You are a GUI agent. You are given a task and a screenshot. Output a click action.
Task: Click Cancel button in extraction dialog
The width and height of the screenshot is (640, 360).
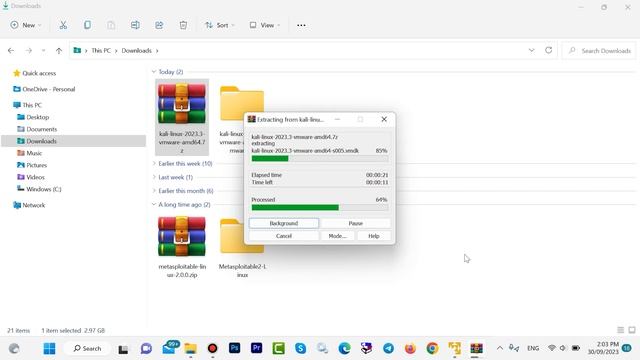(x=284, y=236)
